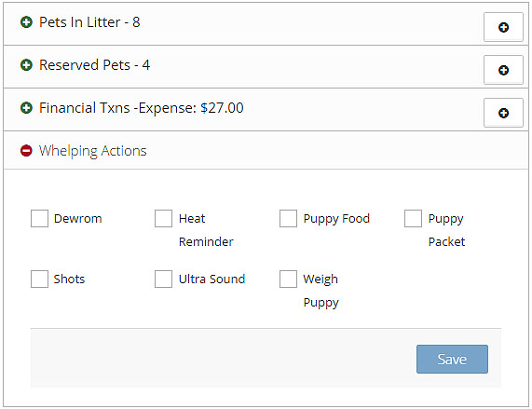Click the green plus icon beside Financial Txns
Screen dimensions: 532x409
click(x=26, y=108)
